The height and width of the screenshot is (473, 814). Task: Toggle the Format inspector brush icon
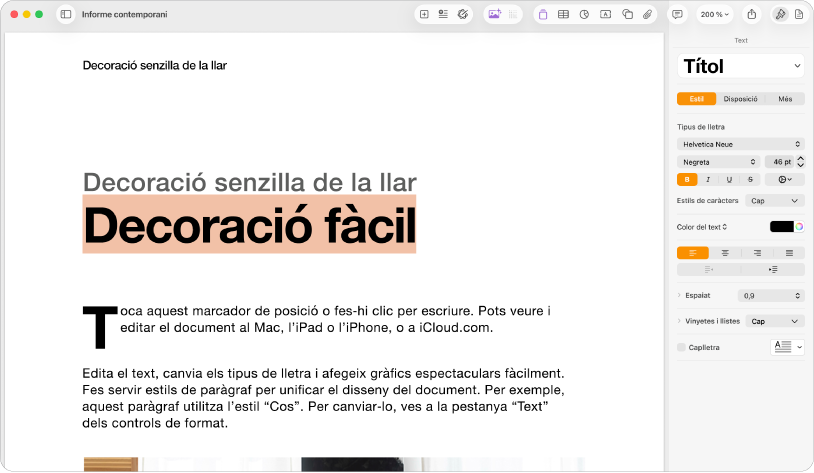coord(780,15)
